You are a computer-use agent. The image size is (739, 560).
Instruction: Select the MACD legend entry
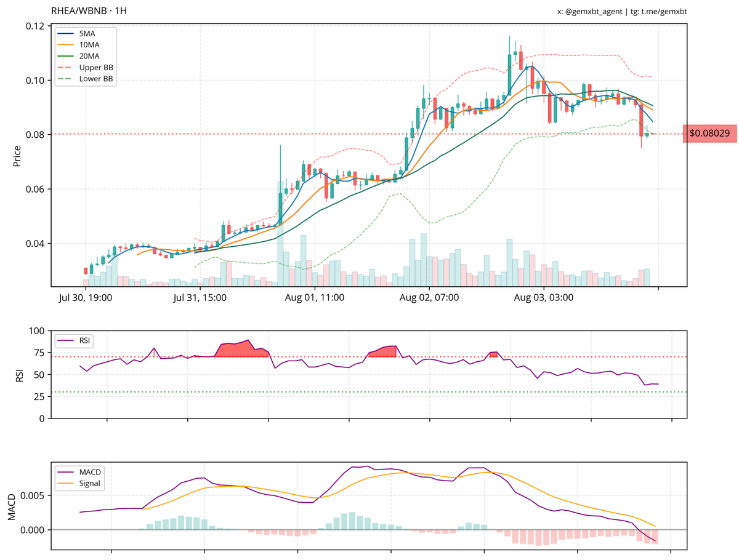[x=79, y=472]
